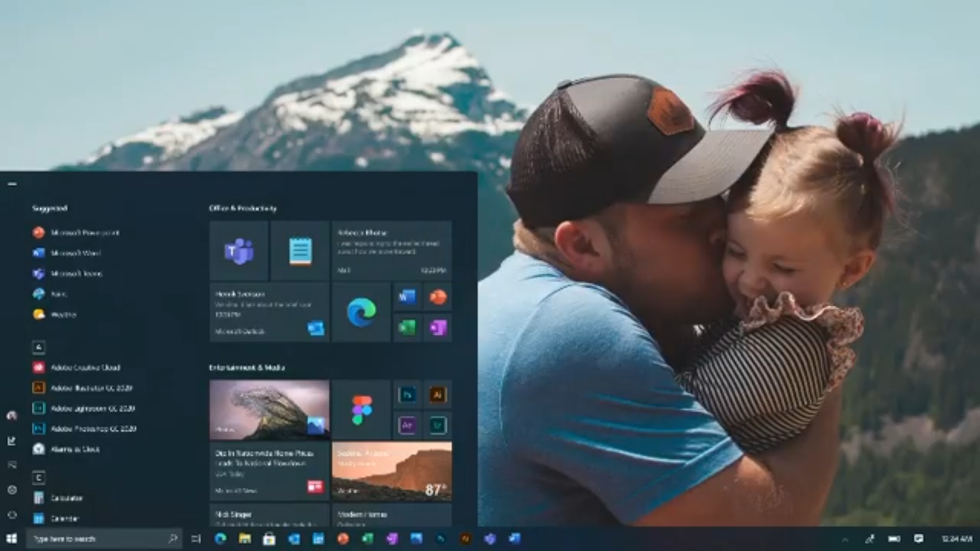
Task: Check battery status in system tray
Action: click(x=894, y=539)
